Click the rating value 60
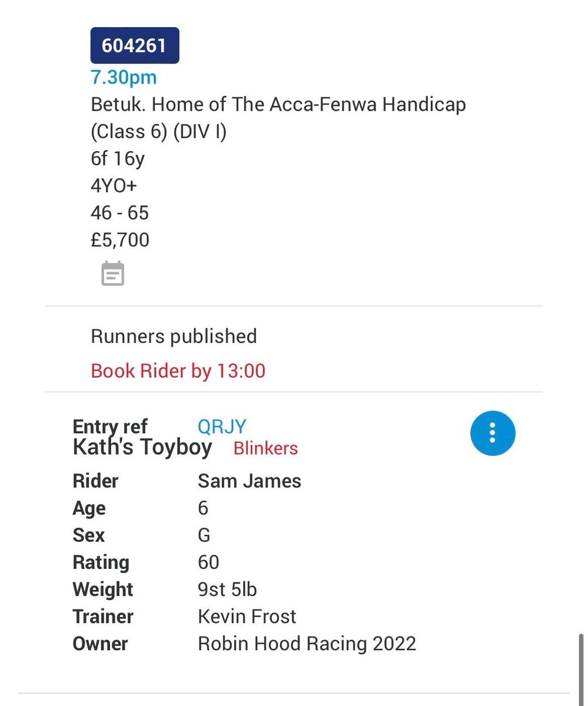 click(x=208, y=562)
